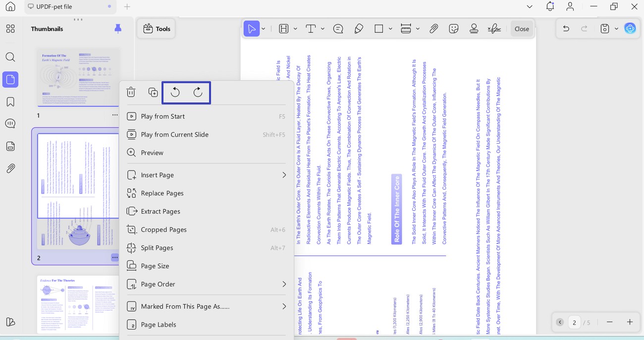
Task: Click the Save icon
Action: [604, 29]
